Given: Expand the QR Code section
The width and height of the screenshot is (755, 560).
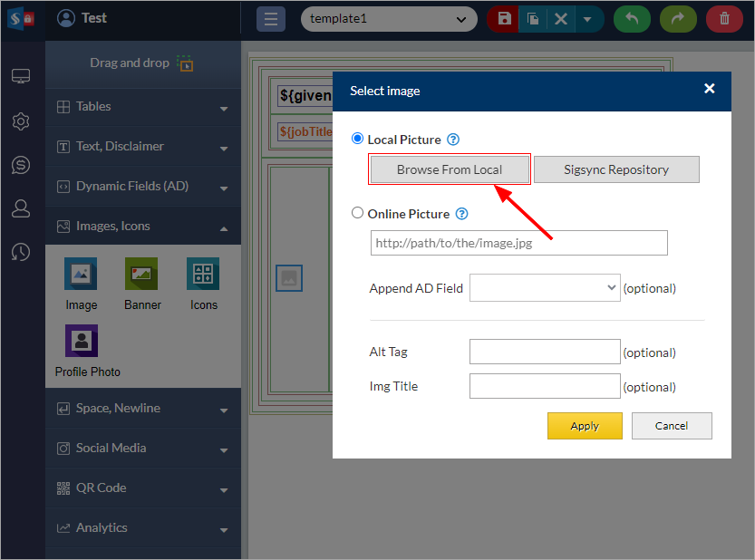Looking at the screenshot, I should coord(142,488).
